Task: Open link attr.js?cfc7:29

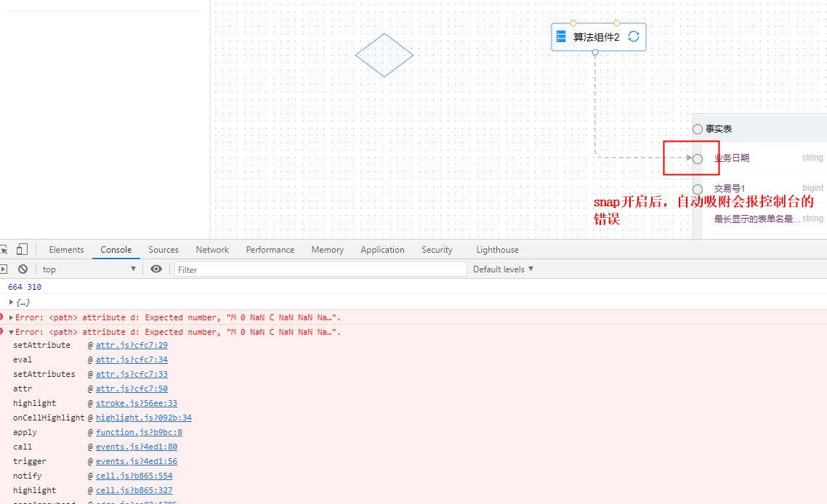Action: [x=132, y=345]
